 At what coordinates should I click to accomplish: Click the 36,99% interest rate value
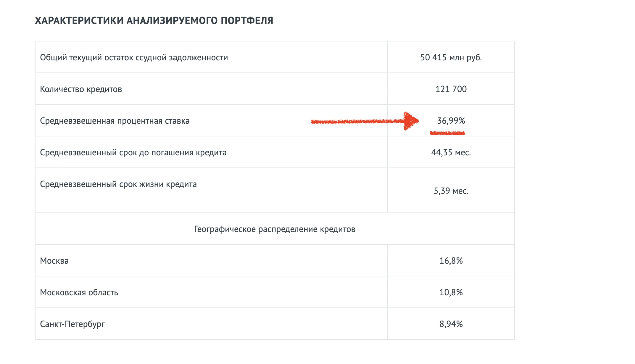point(451,121)
